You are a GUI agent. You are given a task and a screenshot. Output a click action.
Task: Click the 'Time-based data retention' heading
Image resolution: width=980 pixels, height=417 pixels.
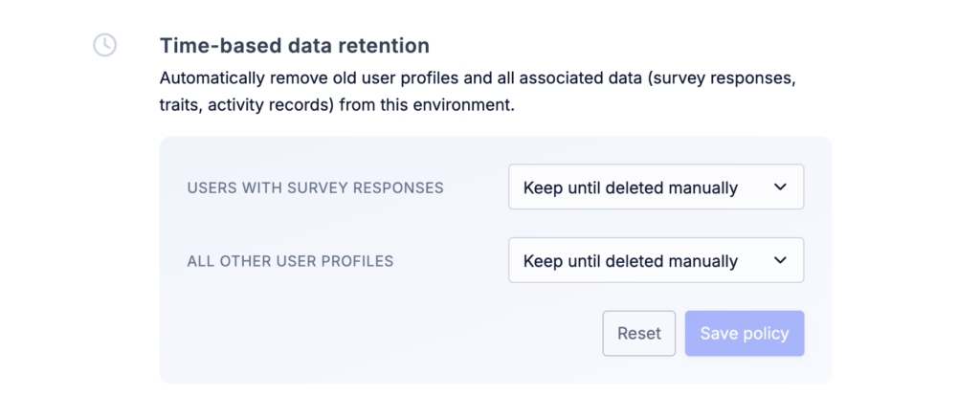(295, 46)
